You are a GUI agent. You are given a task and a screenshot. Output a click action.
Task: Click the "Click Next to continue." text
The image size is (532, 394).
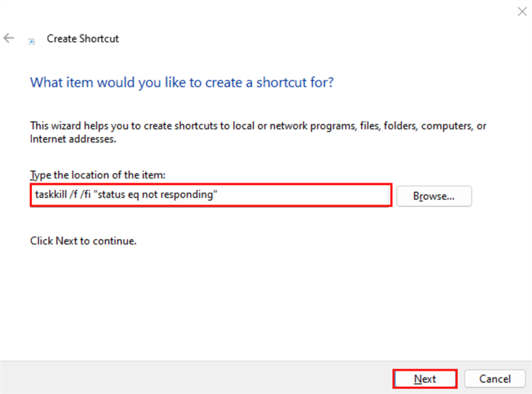(83, 241)
